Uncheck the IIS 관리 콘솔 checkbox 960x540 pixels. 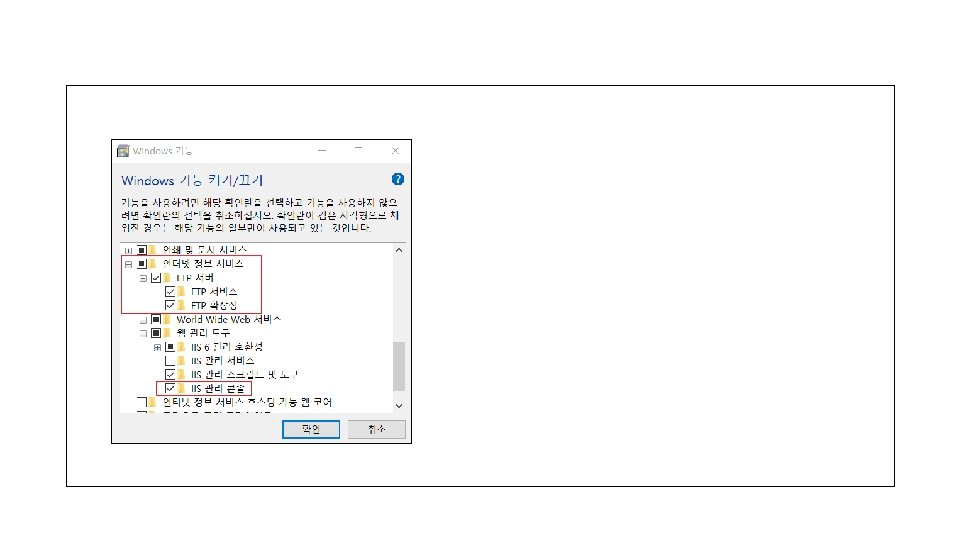pos(170,388)
